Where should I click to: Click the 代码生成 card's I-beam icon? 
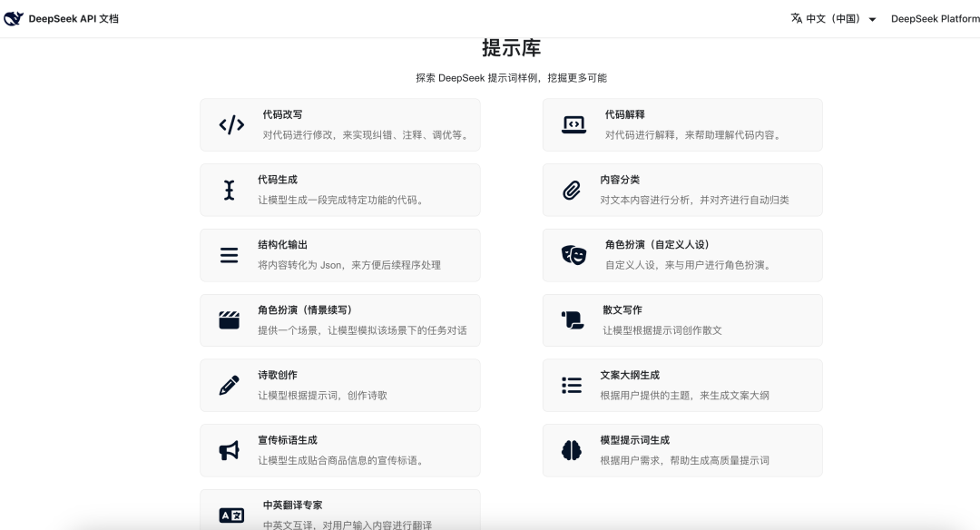(x=230, y=190)
